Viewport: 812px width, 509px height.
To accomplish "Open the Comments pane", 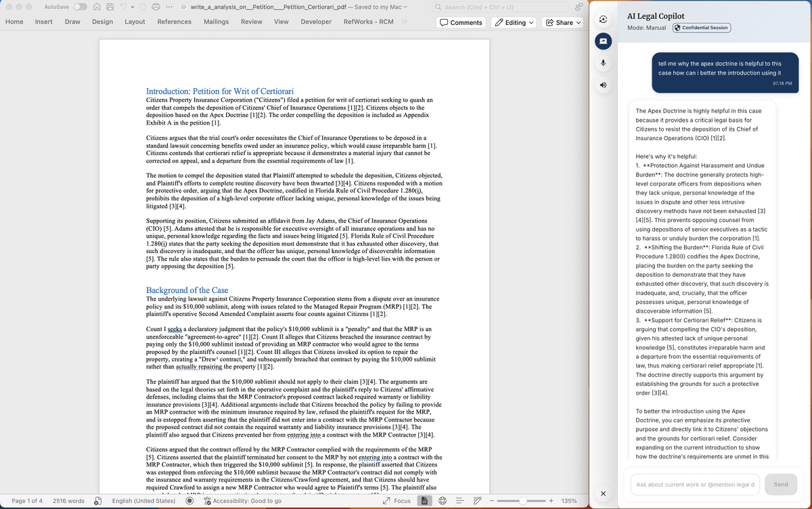I will point(462,22).
